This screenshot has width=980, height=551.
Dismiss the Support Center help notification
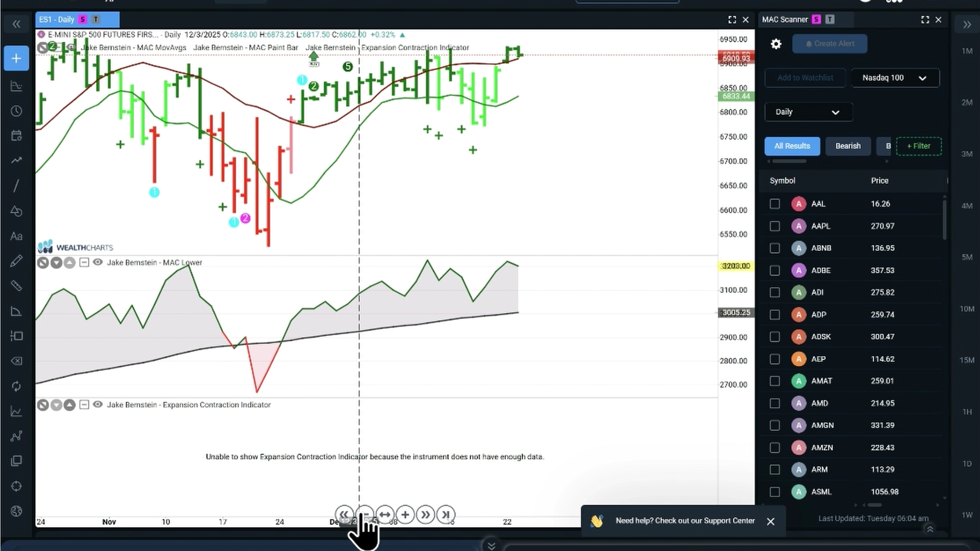click(771, 521)
